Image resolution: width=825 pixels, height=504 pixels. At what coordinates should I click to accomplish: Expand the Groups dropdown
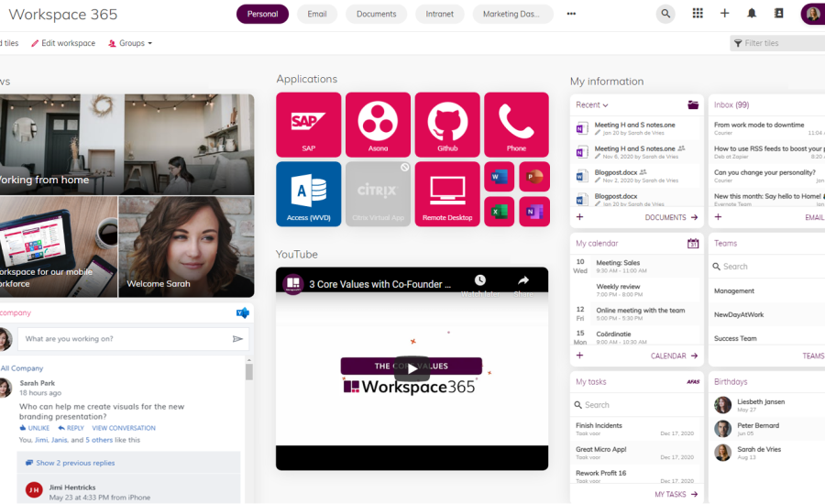(130, 43)
